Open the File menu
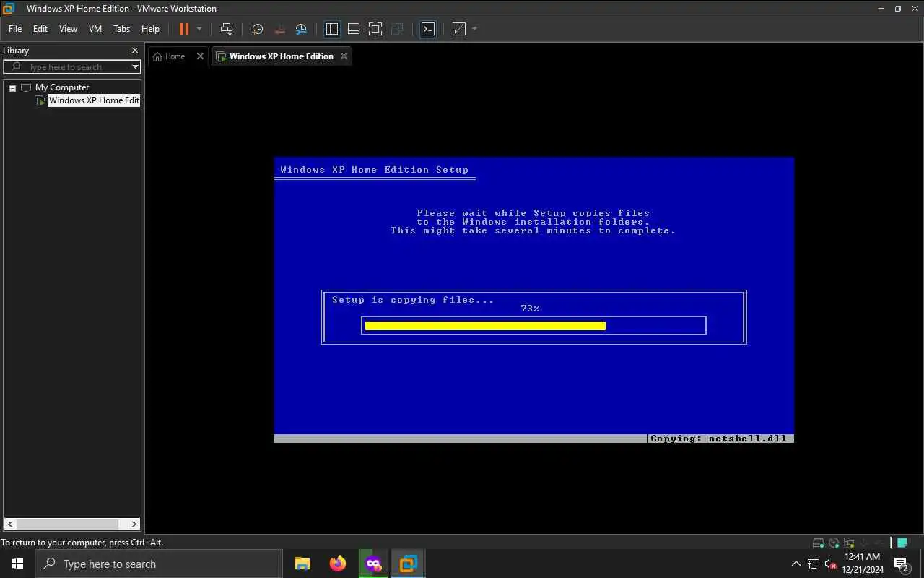924x578 pixels. [15, 29]
